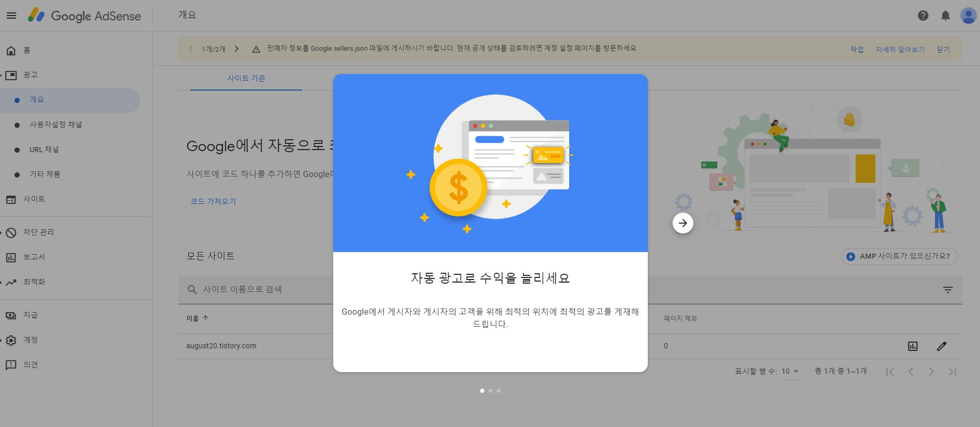Click the 의견 feedback icon

point(11,365)
